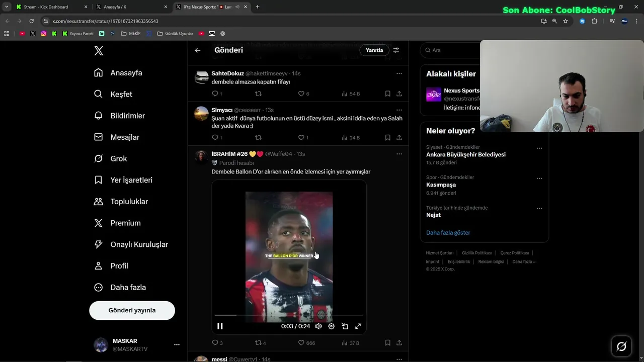644x362 pixels.
Task: Click the video progress bar
Action: 289,315
